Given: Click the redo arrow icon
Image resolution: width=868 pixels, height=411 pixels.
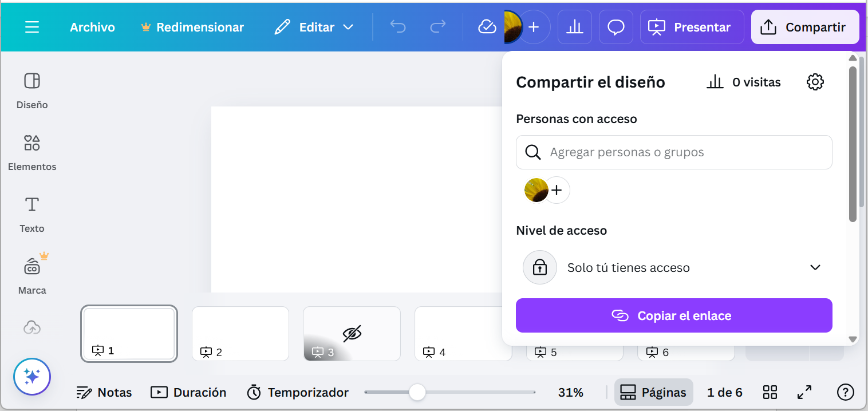Looking at the screenshot, I should [x=437, y=27].
